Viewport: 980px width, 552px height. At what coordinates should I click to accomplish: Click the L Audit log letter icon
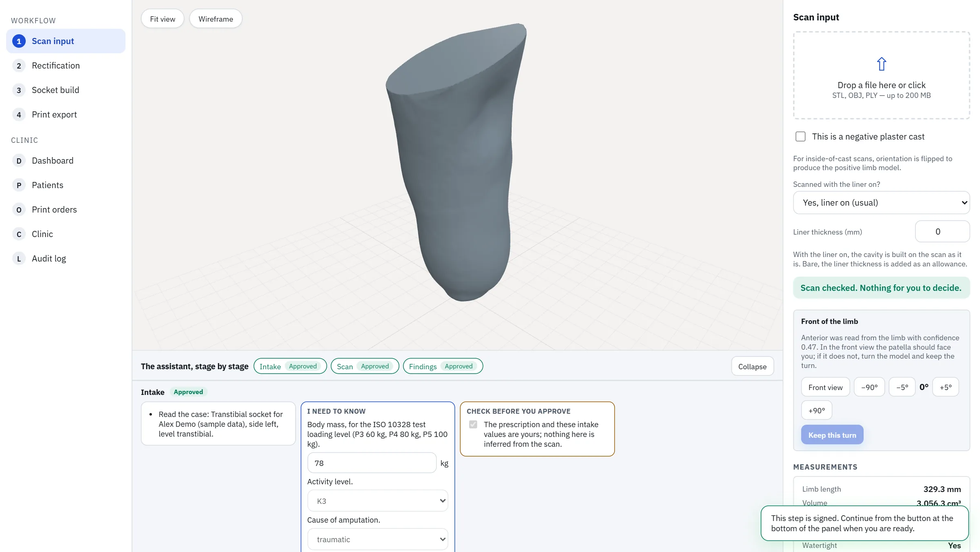click(19, 259)
